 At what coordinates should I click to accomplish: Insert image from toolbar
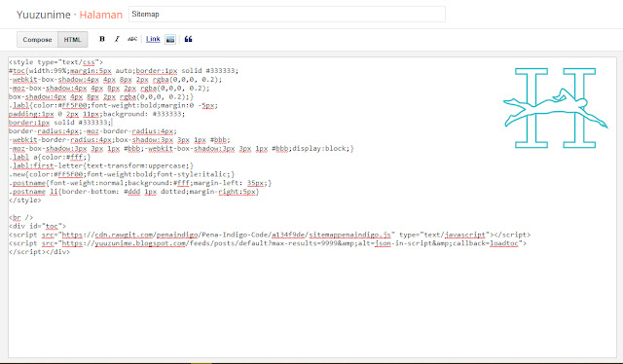point(170,39)
